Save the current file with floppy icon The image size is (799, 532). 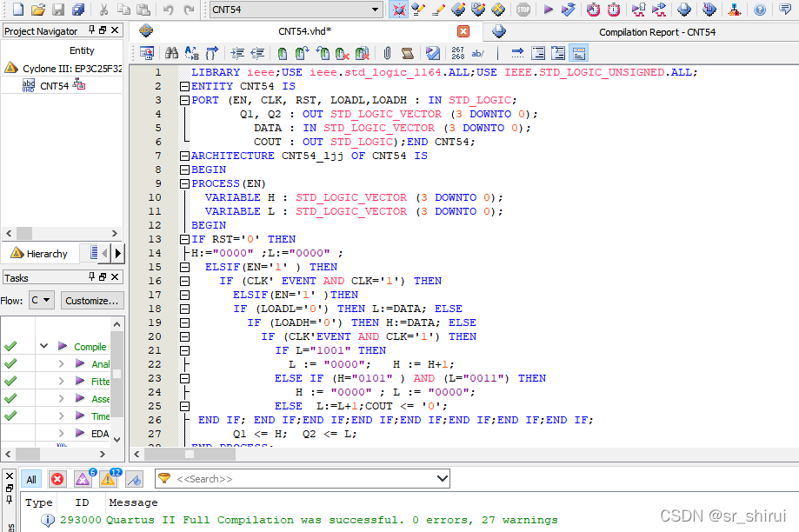[58, 10]
